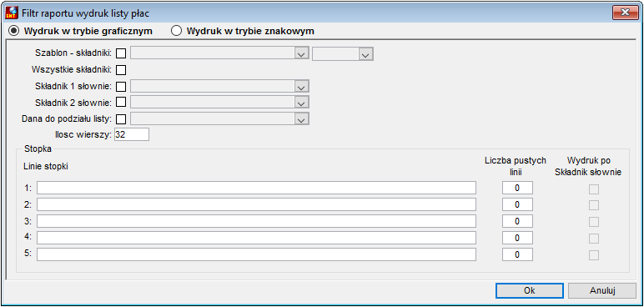Select Wydruk w trybie znakowym radio button
The width and height of the screenshot is (644, 307).
(176, 31)
